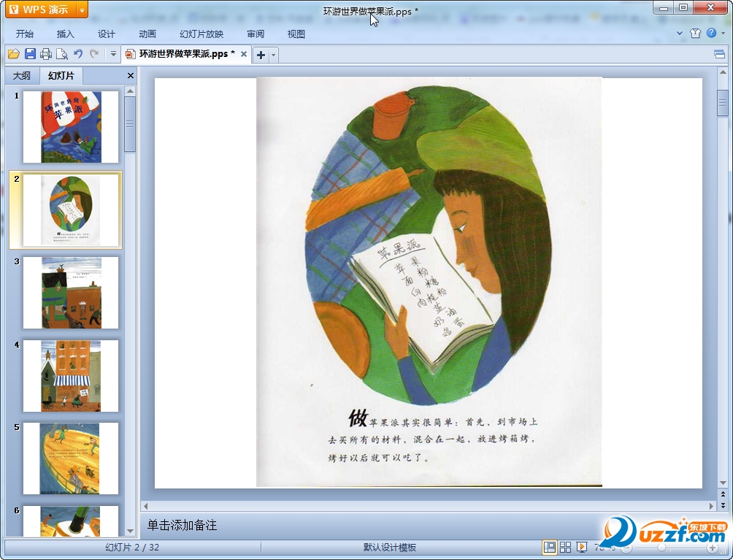Redo the last undone action
The height and width of the screenshot is (560, 733).
pyautogui.click(x=94, y=54)
